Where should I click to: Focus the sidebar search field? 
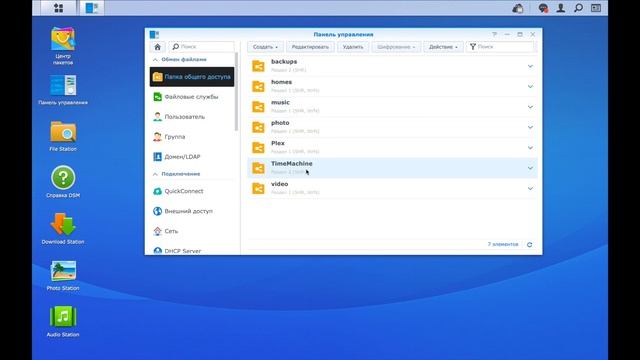click(202, 47)
